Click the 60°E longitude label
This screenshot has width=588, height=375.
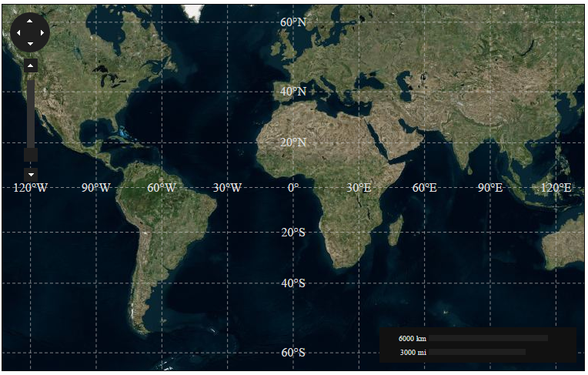[x=425, y=187]
